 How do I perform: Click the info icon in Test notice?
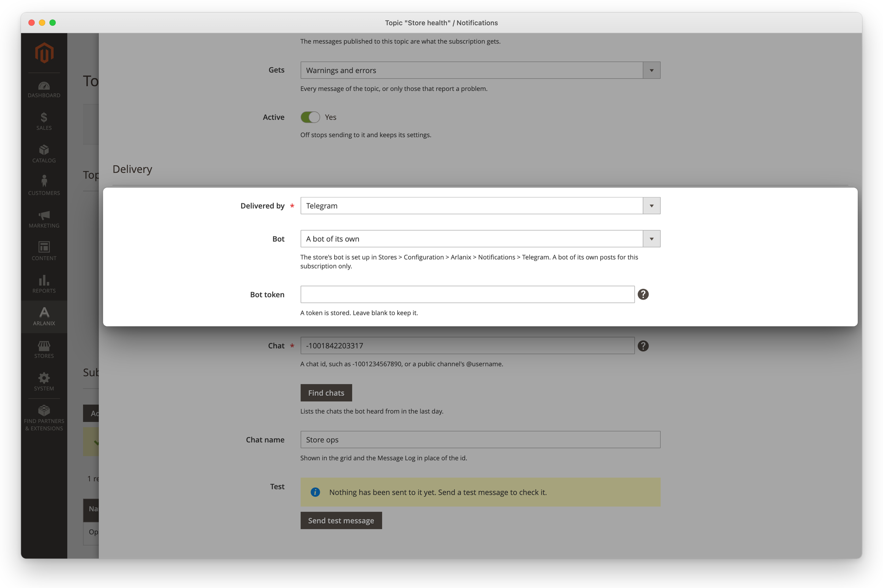[315, 492]
